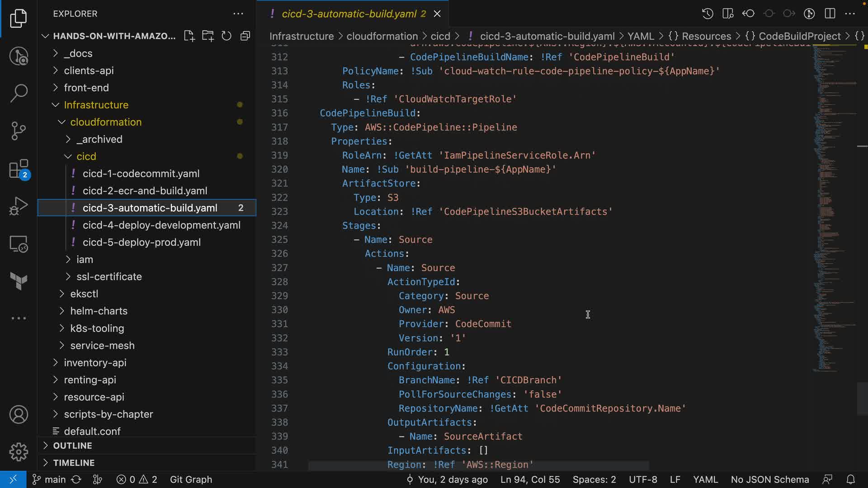This screenshot has width=868, height=488.
Task: Open cicd-4-deploy-development.yaml file
Action: 161,225
